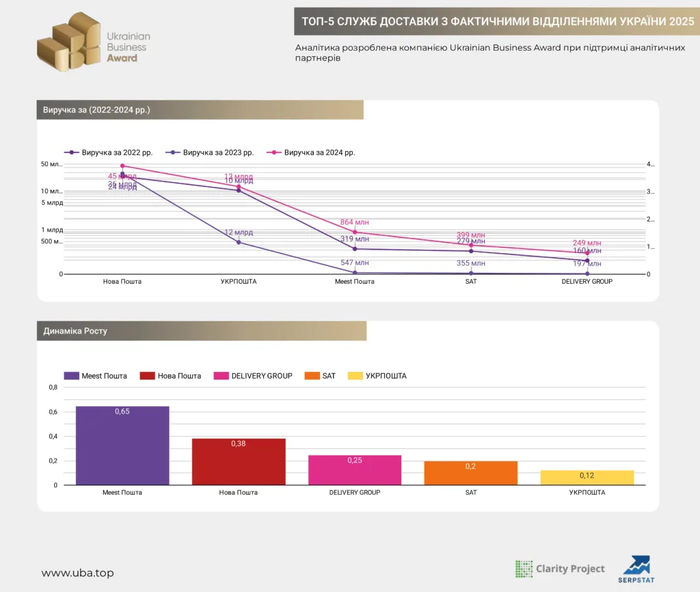Click the 399 млн data label
Image resolution: width=700 pixels, height=592 pixels.
click(470, 235)
